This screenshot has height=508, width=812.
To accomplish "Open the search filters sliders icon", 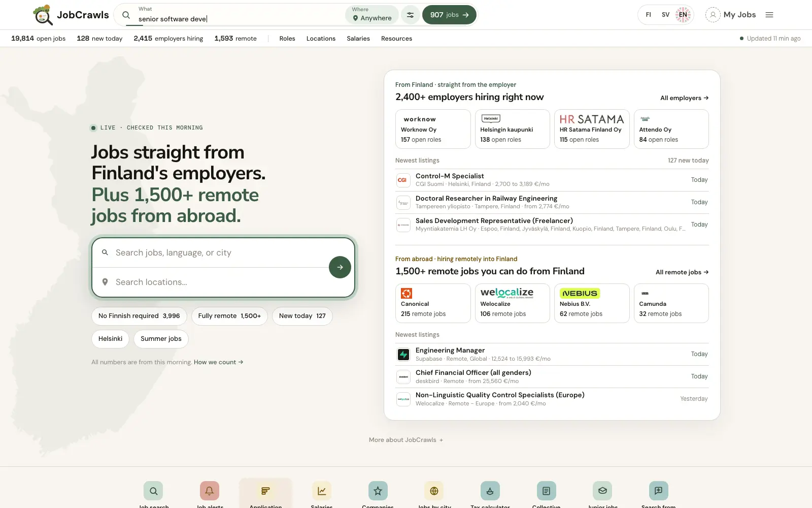I will click(x=410, y=15).
